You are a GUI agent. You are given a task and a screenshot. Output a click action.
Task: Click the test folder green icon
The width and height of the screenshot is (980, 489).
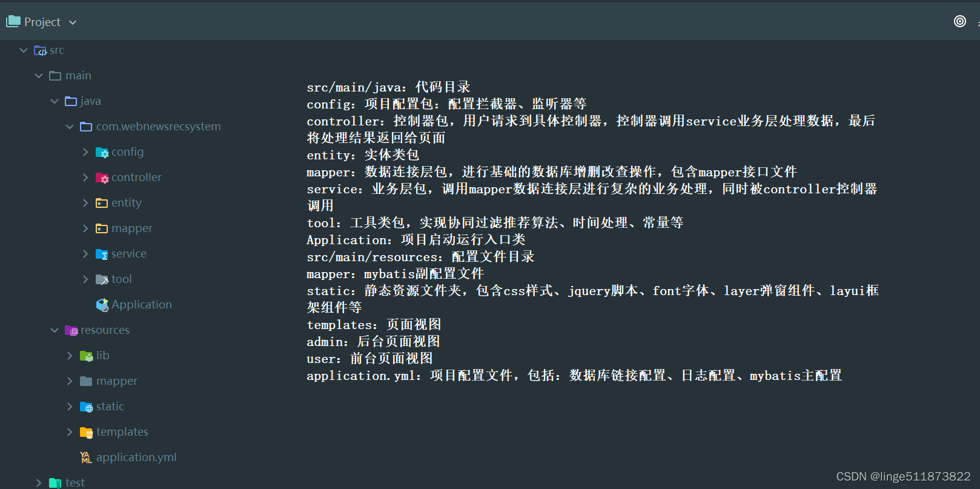click(x=55, y=483)
